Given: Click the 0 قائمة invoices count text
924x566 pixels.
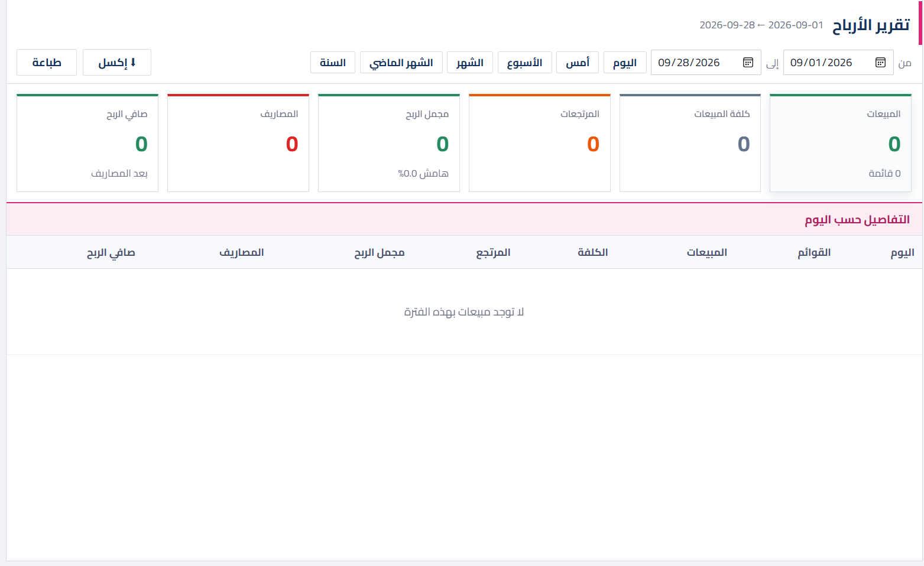Looking at the screenshot, I should coord(884,173).
